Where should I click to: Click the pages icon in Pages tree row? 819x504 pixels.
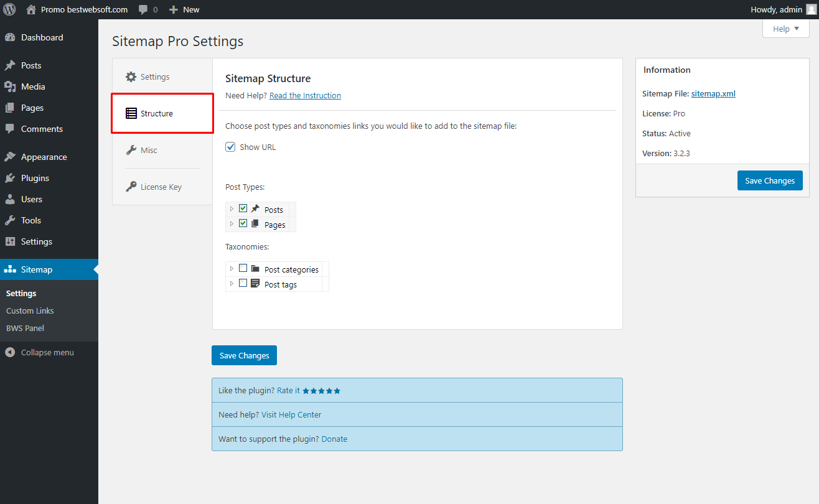(255, 224)
